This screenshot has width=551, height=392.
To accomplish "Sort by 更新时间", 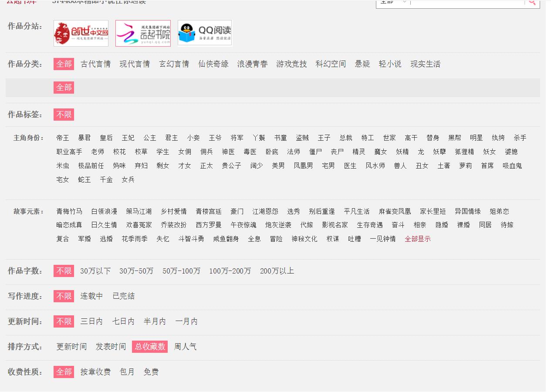I will click(x=71, y=347).
